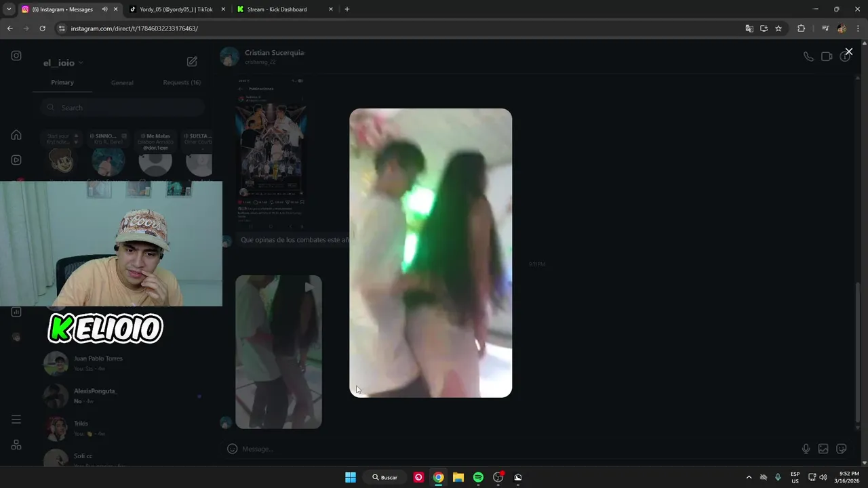Open Chrome media controls icon

(x=825, y=28)
